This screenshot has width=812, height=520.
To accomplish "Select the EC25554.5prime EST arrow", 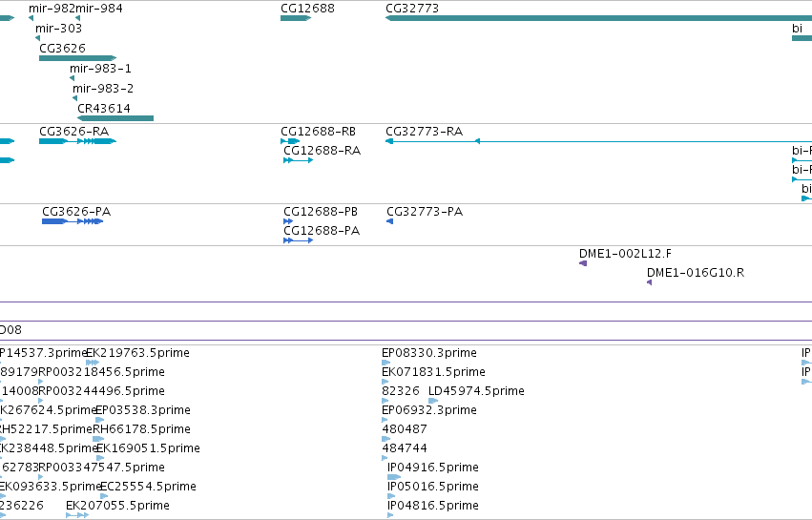I will pos(104,496).
